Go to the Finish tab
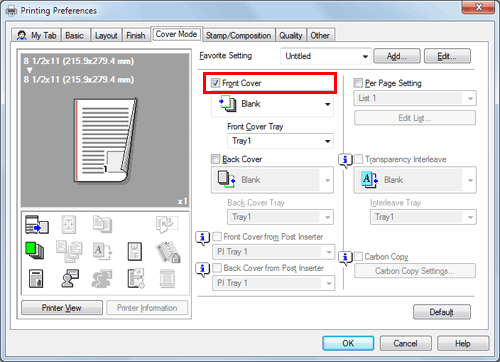This screenshot has width=500, height=362. click(136, 35)
